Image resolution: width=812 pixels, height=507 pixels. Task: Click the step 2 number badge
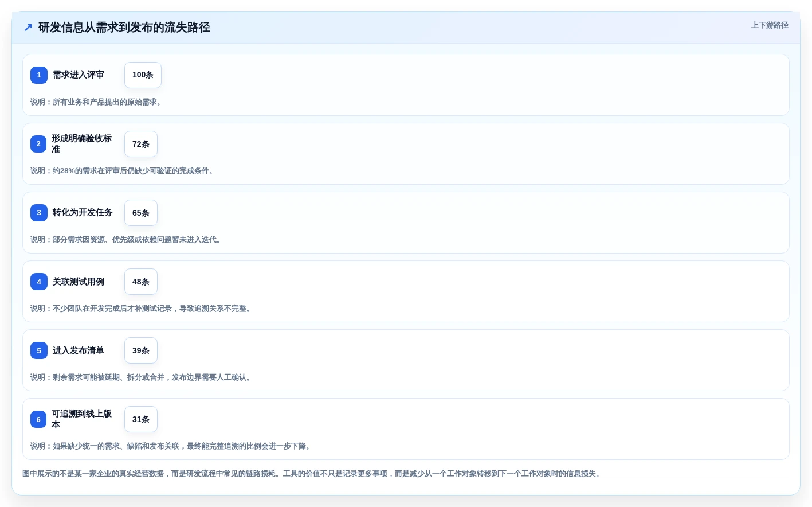click(x=38, y=144)
